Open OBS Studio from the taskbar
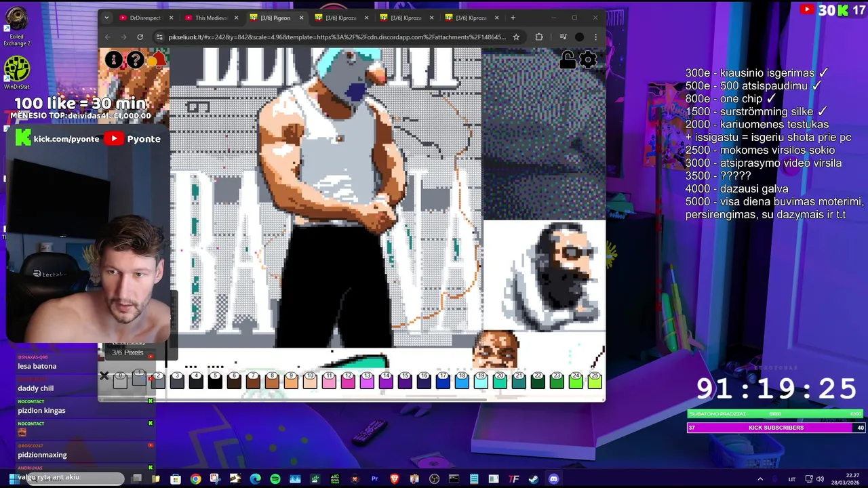 435,479
